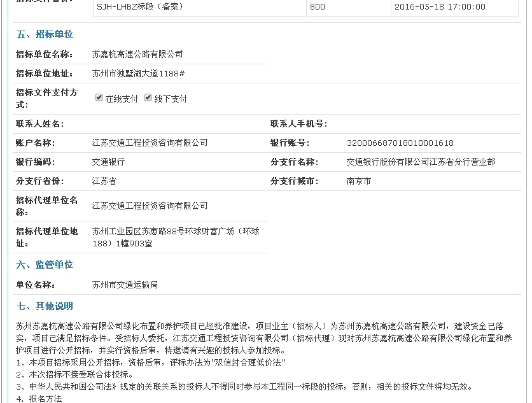Click the 联系人姓名 label
Viewport: 532px width, 403px height.
click(39, 124)
